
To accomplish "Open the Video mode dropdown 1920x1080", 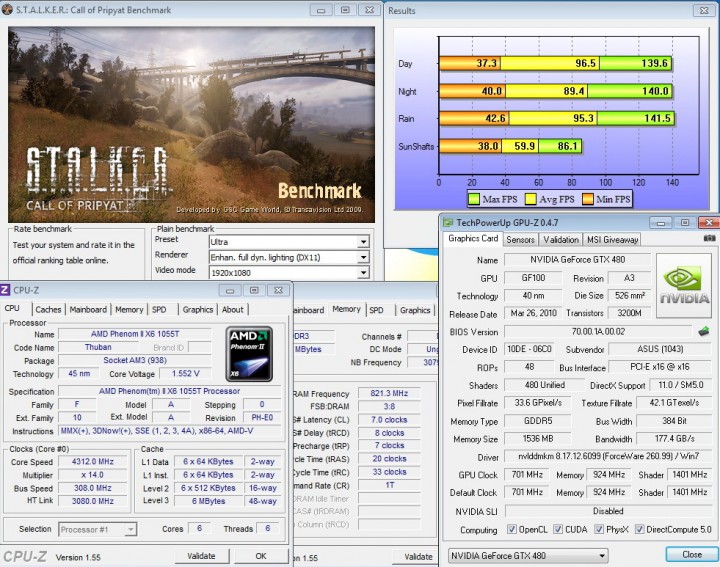I will [289, 272].
